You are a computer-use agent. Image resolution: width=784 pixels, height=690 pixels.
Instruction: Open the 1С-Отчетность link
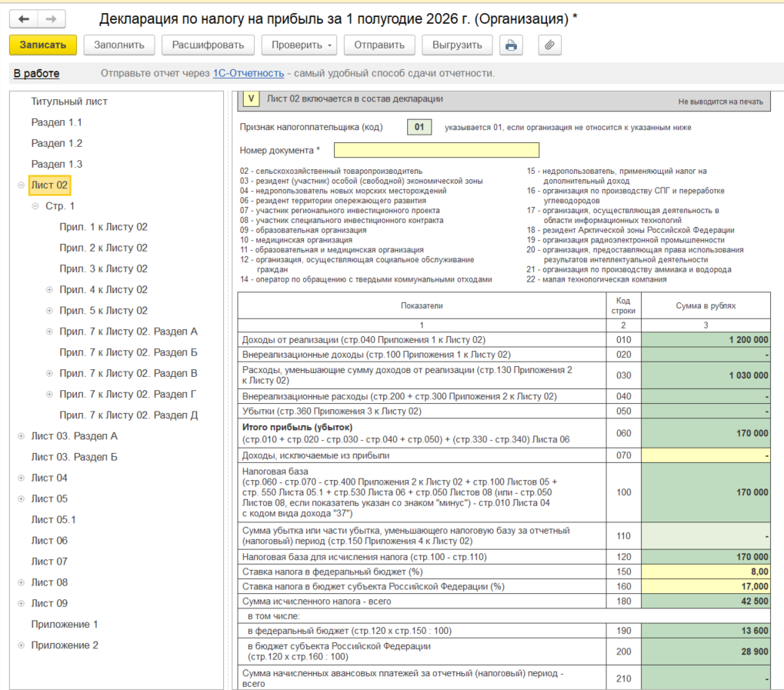(x=249, y=73)
